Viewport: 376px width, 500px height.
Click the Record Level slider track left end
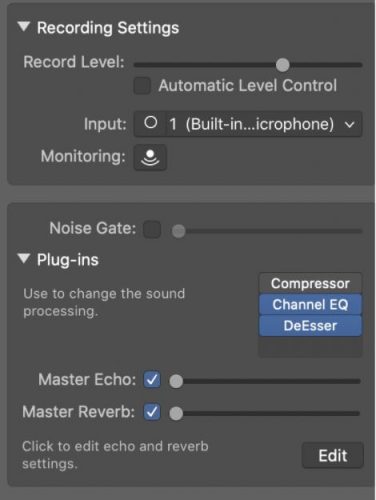tap(137, 65)
